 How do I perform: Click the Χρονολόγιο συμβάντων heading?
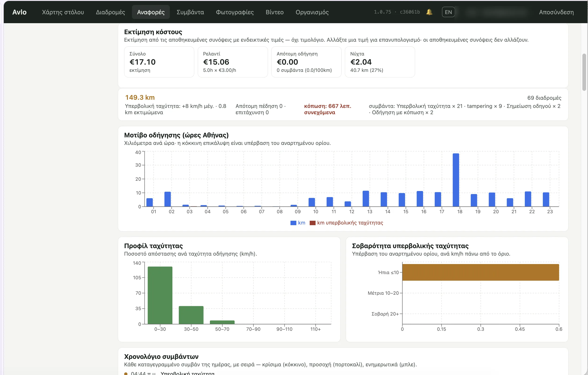click(161, 357)
